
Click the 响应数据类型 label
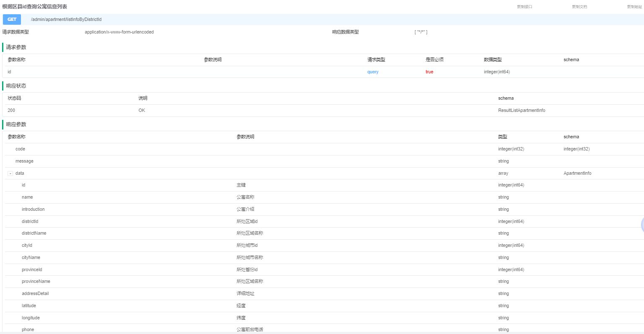345,32
